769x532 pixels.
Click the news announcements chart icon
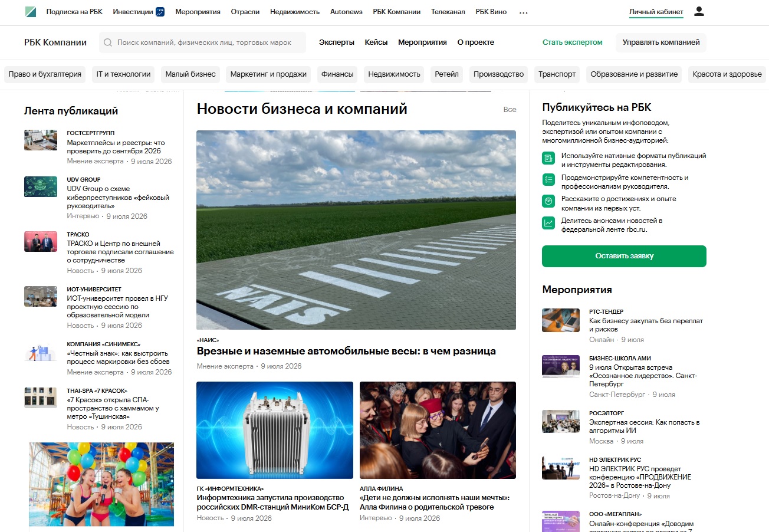coord(548,222)
